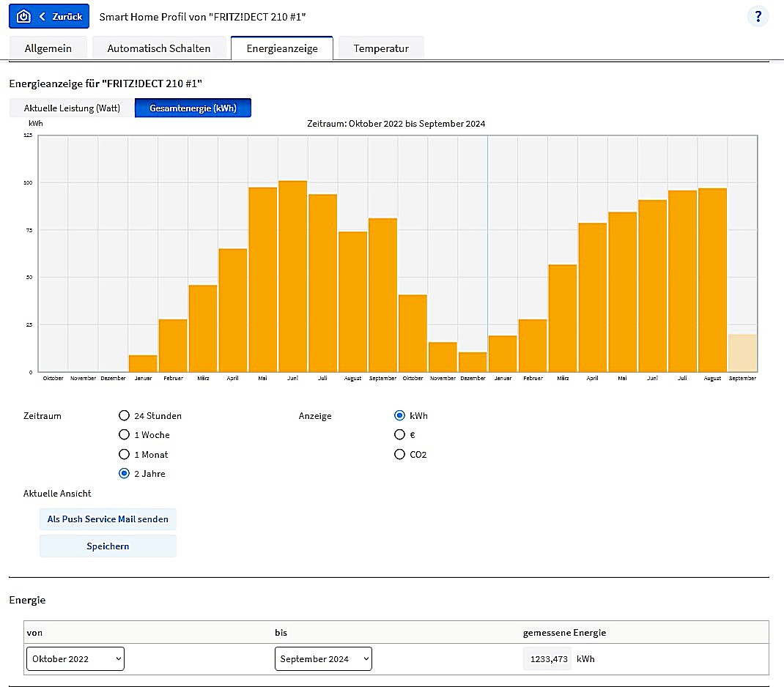This screenshot has height=687, width=784.
Task: Click the 'Energie' section heading
Action: [27, 600]
